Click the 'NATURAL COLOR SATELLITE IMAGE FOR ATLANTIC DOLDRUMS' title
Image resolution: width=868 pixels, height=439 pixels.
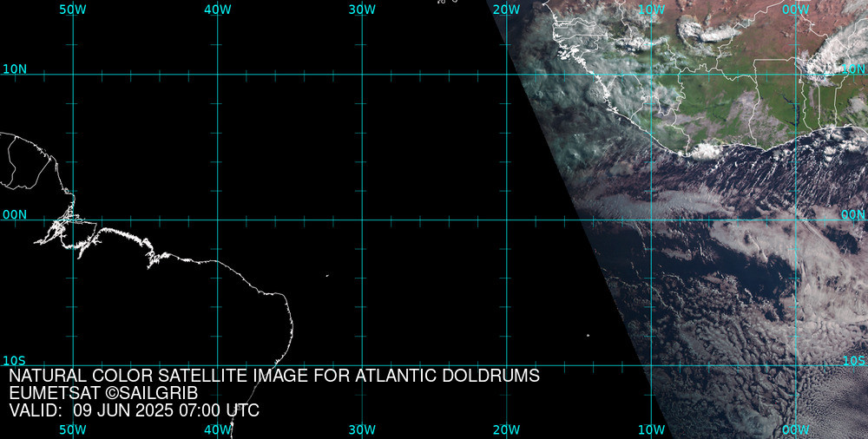coord(274,376)
